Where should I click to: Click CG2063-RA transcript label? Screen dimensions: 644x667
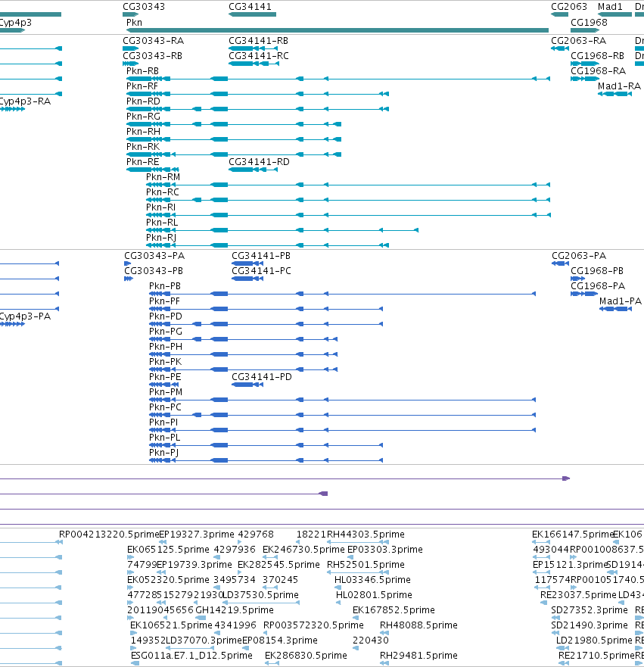[578, 40]
